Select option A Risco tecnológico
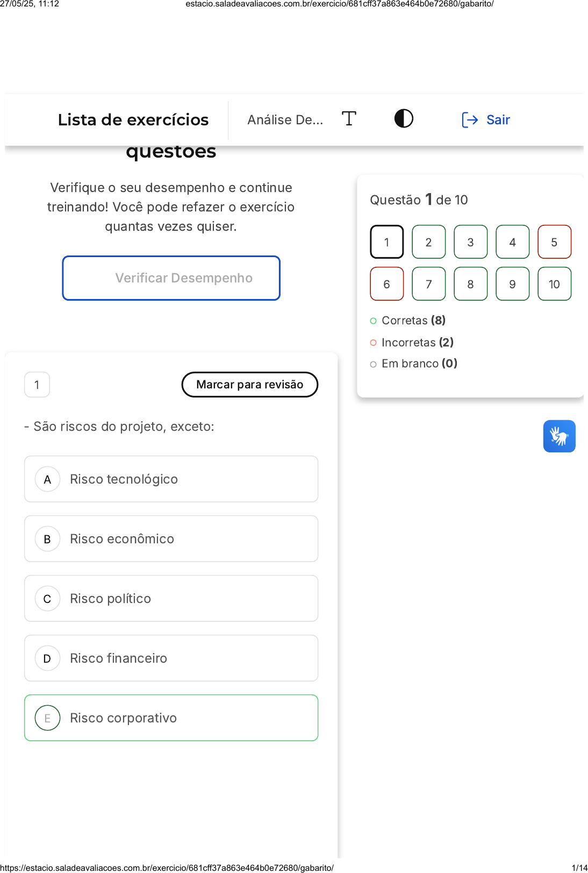Image resolution: width=588 pixels, height=873 pixels. coord(171,479)
